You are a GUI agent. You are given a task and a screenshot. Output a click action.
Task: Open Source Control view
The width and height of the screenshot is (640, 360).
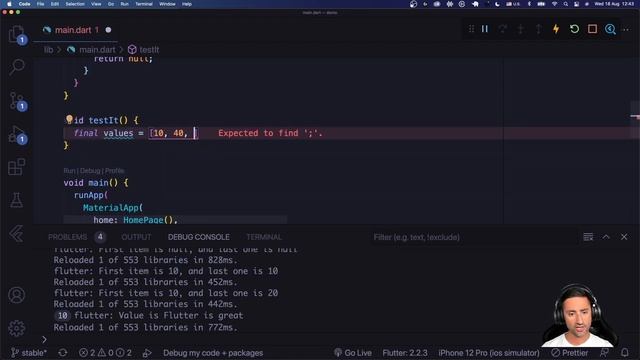tap(17, 101)
